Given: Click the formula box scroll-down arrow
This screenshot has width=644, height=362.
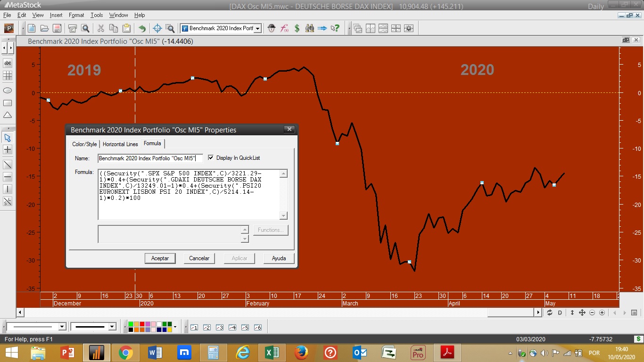Looking at the screenshot, I should 283,216.
